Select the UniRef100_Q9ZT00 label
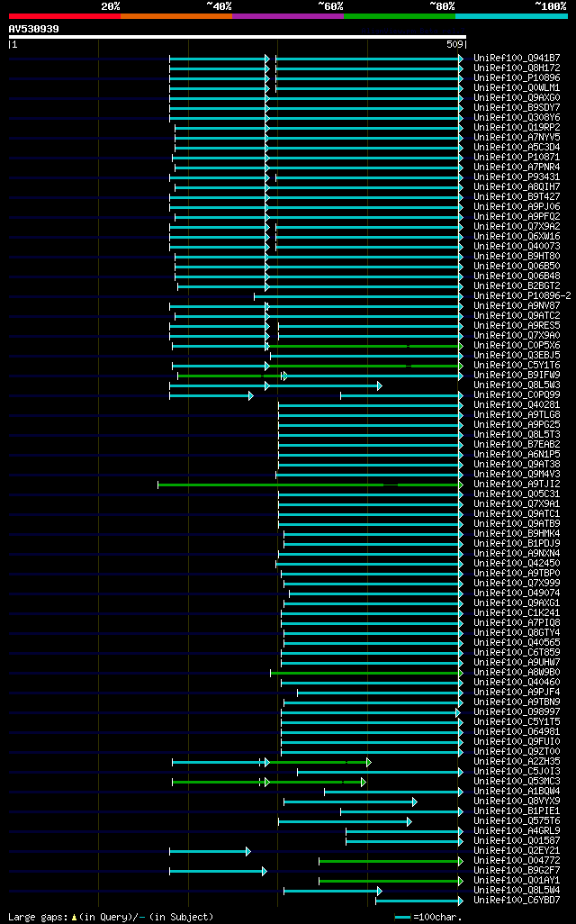Screen dimensions: 576x924 pos(517,752)
